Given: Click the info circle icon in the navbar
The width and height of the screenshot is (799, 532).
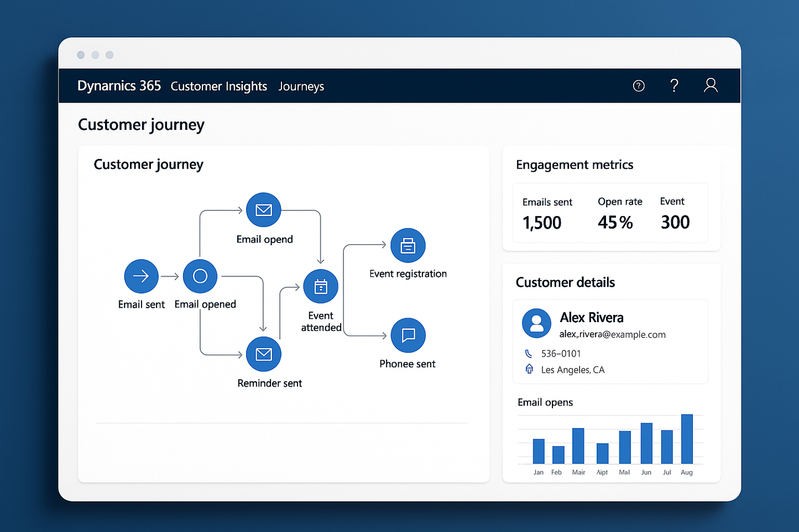Looking at the screenshot, I should pyautogui.click(x=639, y=86).
